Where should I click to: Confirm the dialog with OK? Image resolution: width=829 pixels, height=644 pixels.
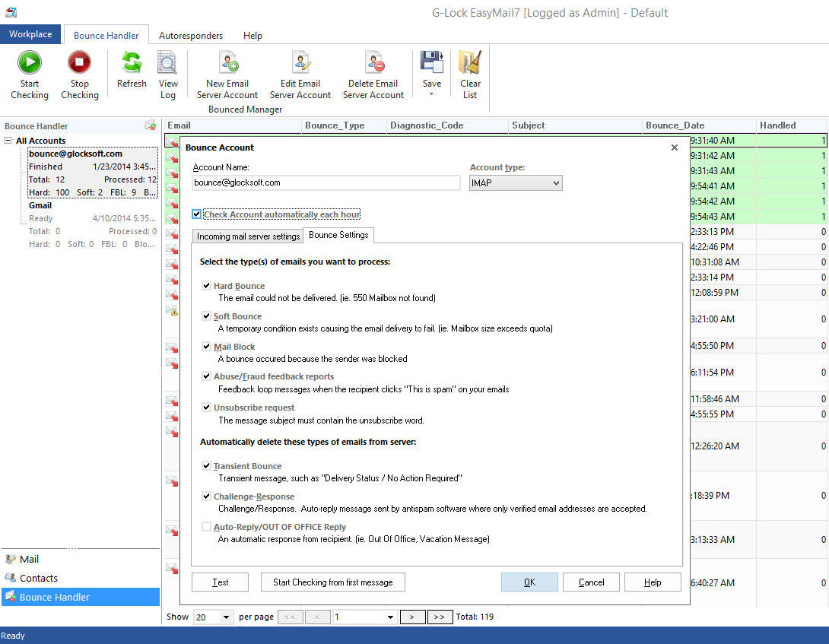[x=529, y=582]
